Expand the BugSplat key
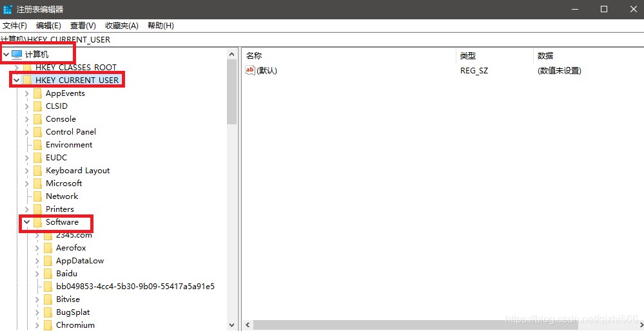The image size is (644, 331). click(37, 312)
